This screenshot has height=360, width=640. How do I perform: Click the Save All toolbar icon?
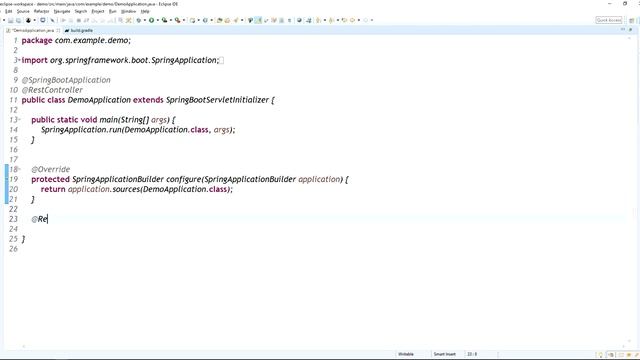pos(19,20)
